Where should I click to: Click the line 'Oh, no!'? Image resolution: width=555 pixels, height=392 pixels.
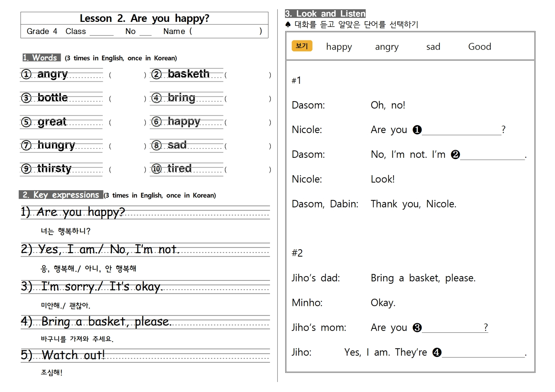click(388, 105)
